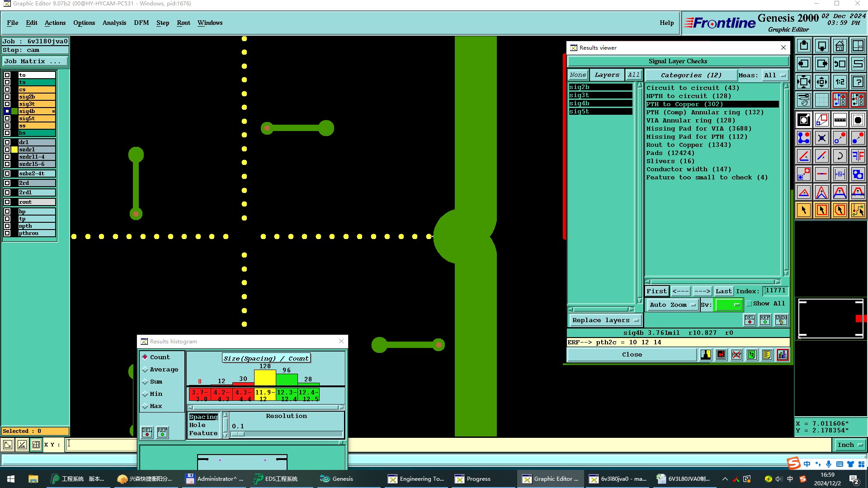Click the grid display icon
This screenshot has width=868, height=488.
click(x=821, y=100)
